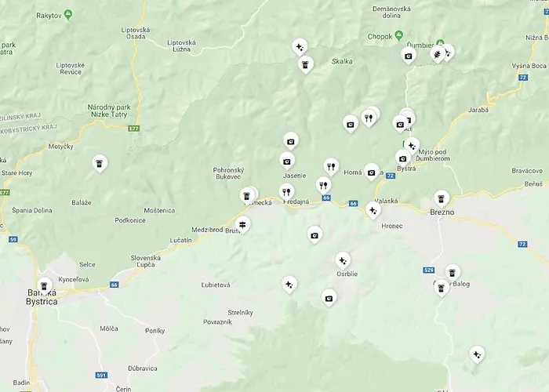Open the sparkle marker east of Ľubietová
This screenshot has width=549, height=392.
tap(289, 284)
